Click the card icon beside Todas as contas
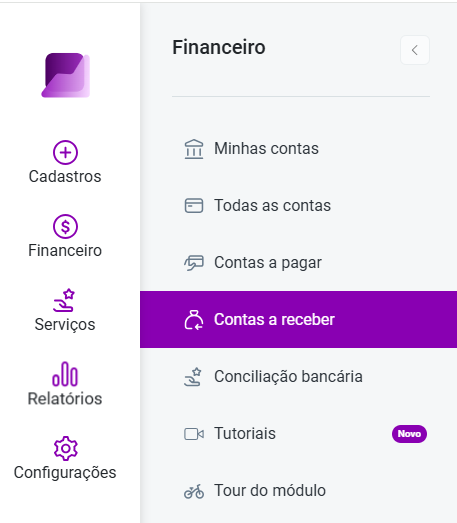Viewport: 457px width, 523px height. coord(194,205)
